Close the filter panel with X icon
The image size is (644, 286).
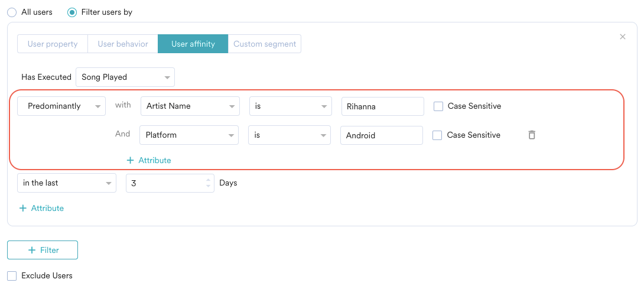coord(622,37)
